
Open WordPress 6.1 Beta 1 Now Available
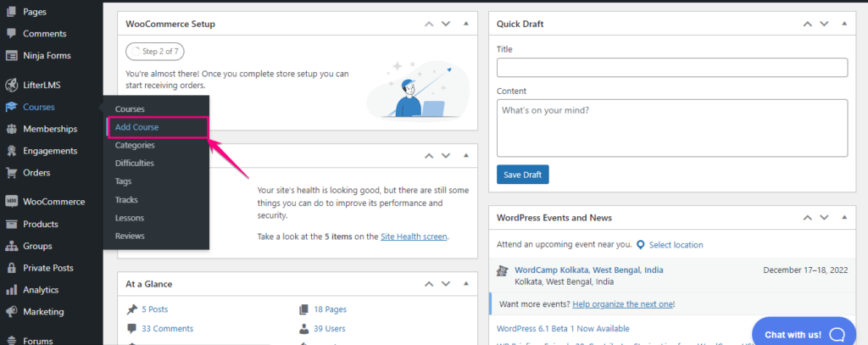(x=563, y=328)
